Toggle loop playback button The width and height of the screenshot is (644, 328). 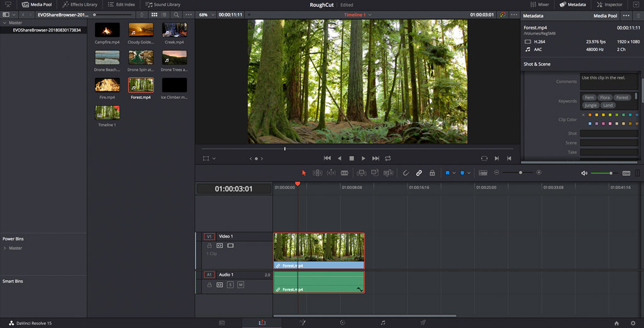387,158
